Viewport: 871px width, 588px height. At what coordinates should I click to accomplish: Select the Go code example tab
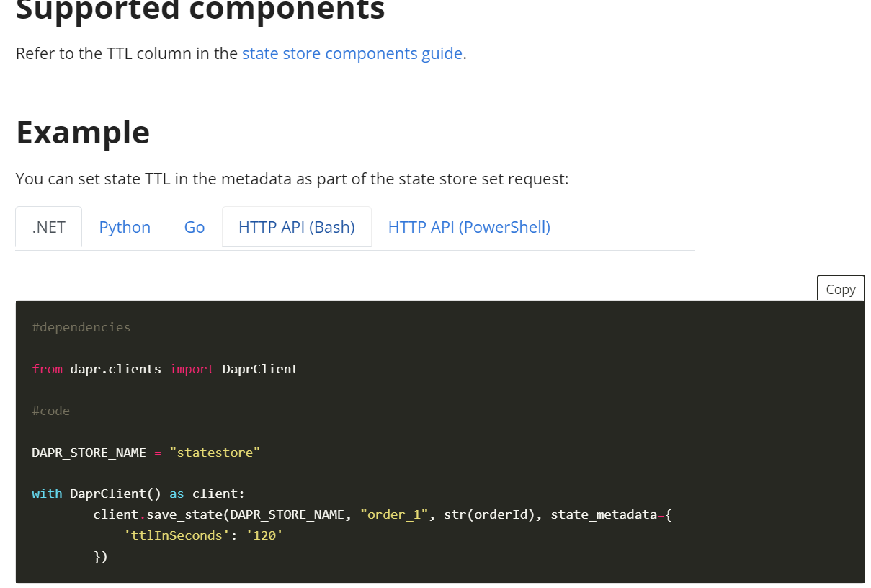pyautogui.click(x=194, y=227)
